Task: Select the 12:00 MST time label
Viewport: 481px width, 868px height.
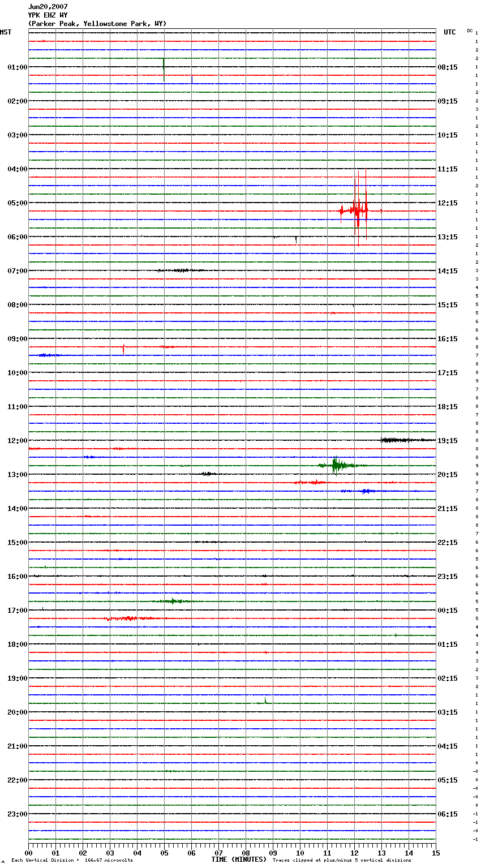Action: [x=18, y=441]
